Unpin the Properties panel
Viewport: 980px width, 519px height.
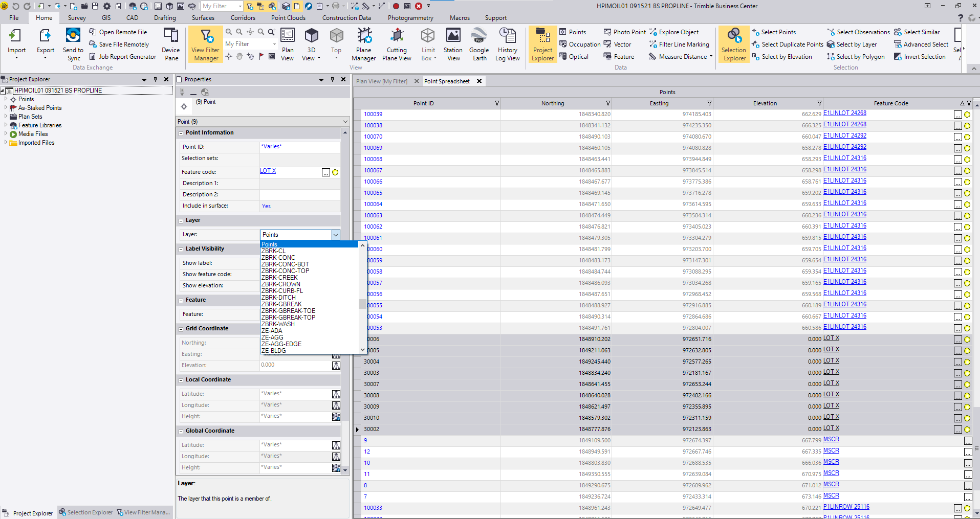(x=332, y=79)
